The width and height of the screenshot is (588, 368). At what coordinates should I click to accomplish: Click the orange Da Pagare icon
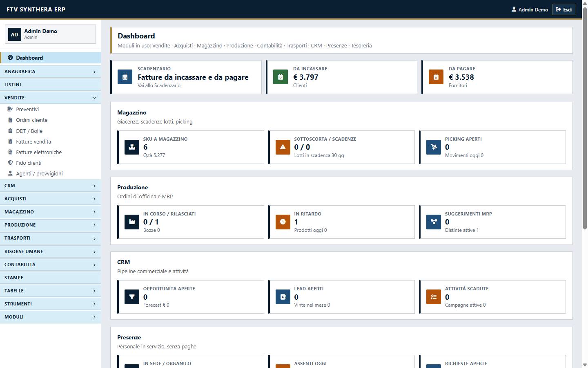436,77
